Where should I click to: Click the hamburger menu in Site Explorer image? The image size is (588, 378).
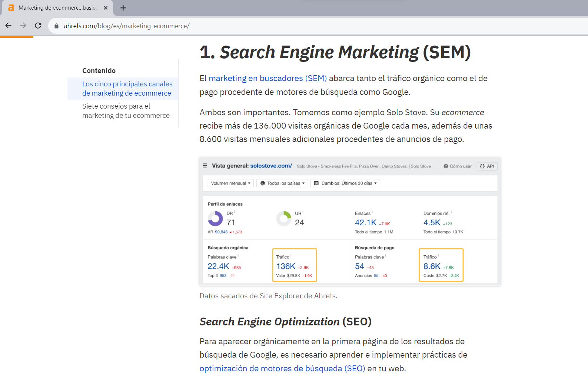[205, 166]
